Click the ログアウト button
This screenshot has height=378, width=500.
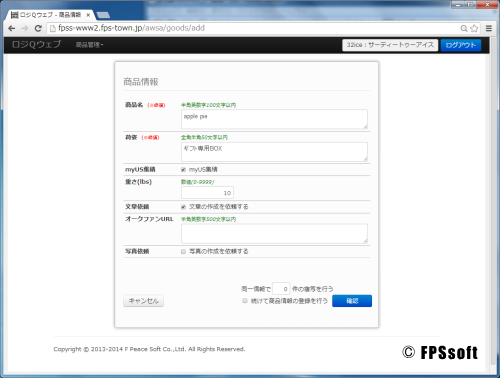point(461,45)
